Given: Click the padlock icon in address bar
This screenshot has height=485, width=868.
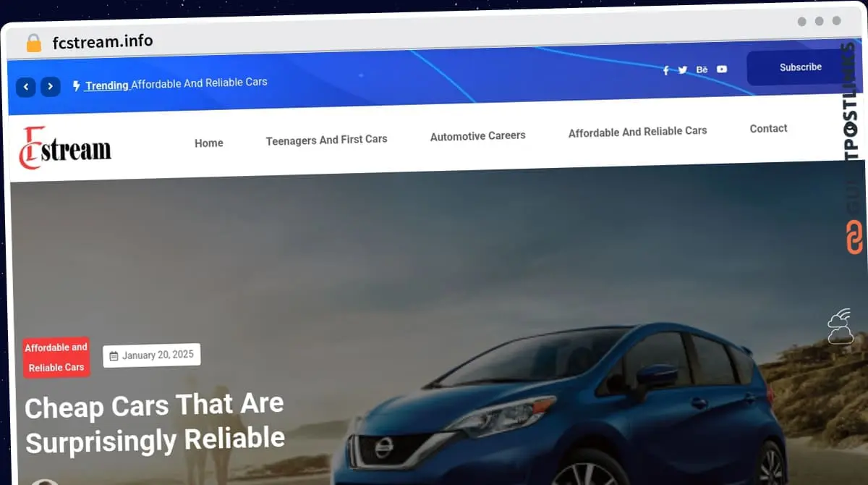Looking at the screenshot, I should point(34,43).
